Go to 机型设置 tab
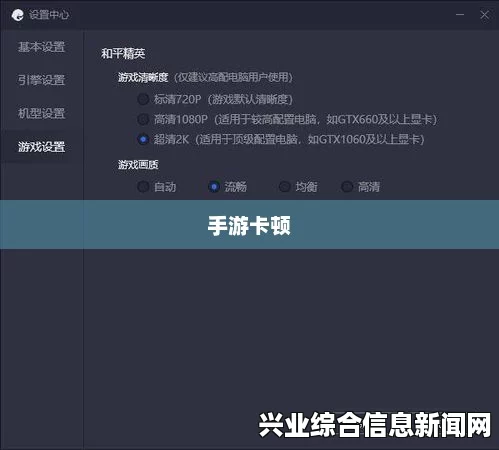 click(x=41, y=113)
